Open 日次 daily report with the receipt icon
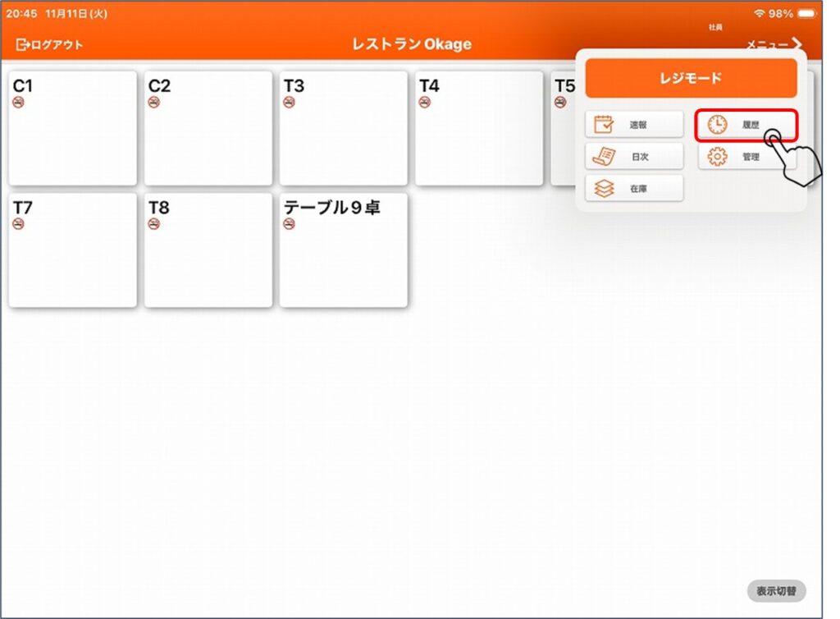The width and height of the screenshot is (840, 619). click(634, 156)
